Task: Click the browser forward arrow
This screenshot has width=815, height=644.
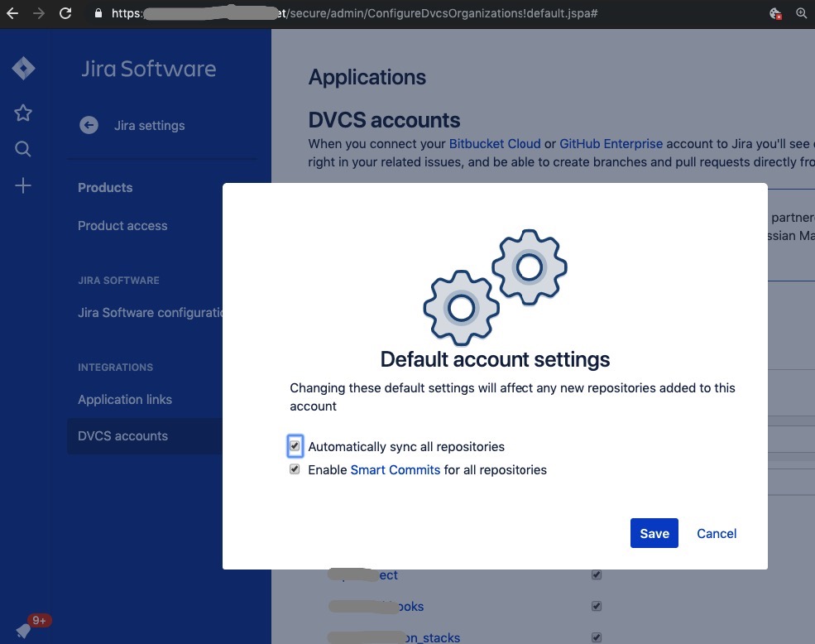Action: pos(38,13)
